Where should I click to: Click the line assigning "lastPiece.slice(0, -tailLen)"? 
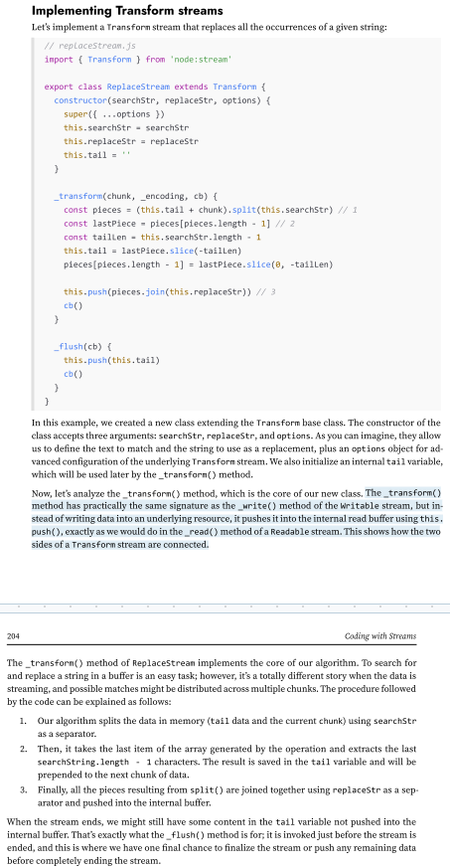coord(198,264)
